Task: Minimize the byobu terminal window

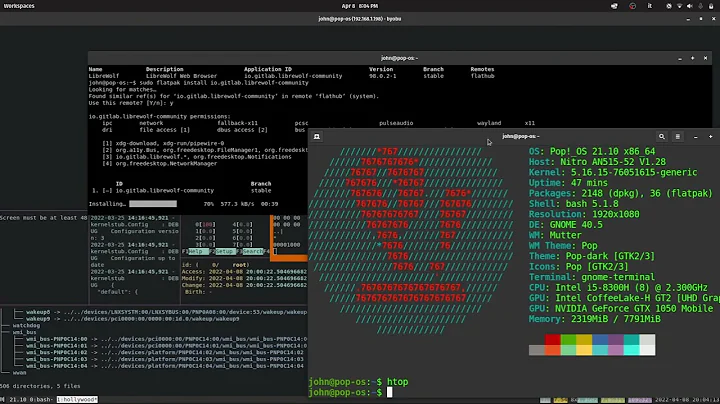Action: (688, 19)
